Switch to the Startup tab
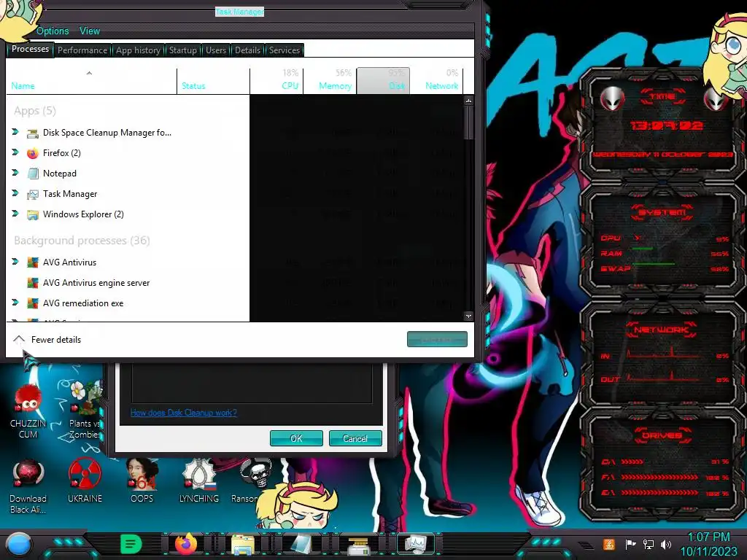Screen dimensions: 747x560 point(183,50)
